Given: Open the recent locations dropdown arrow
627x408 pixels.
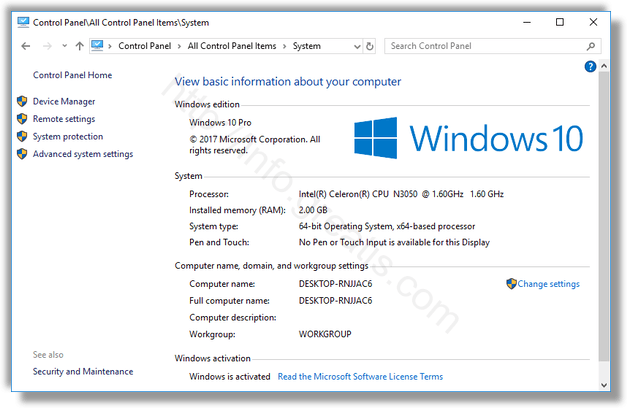Looking at the screenshot, I should (64, 46).
